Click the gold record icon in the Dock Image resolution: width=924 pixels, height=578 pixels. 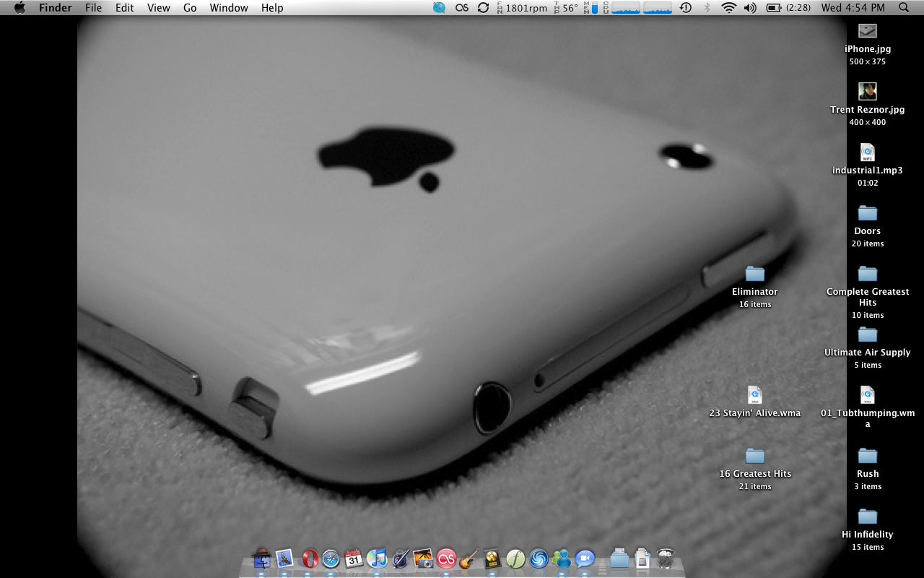point(492,558)
